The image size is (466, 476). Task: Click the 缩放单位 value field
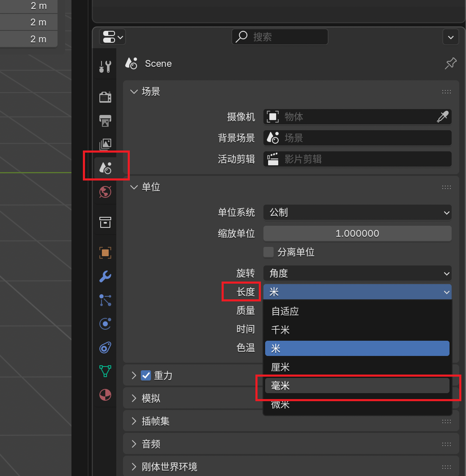pyautogui.click(x=357, y=233)
